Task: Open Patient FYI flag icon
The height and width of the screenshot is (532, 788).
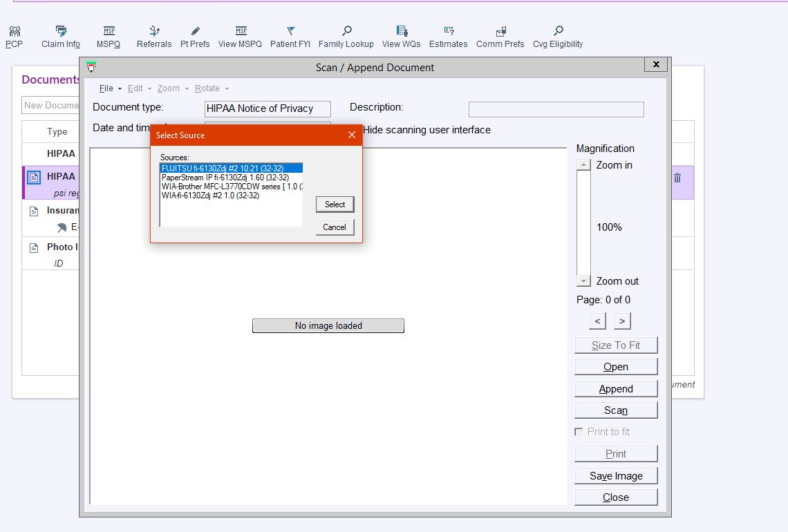Action: coord(290,31)
